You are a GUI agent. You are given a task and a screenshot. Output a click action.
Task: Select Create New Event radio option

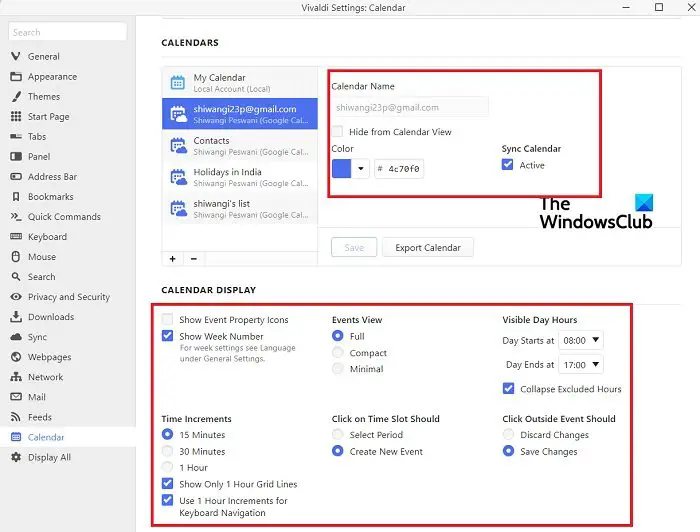click(x=338, y=451)
